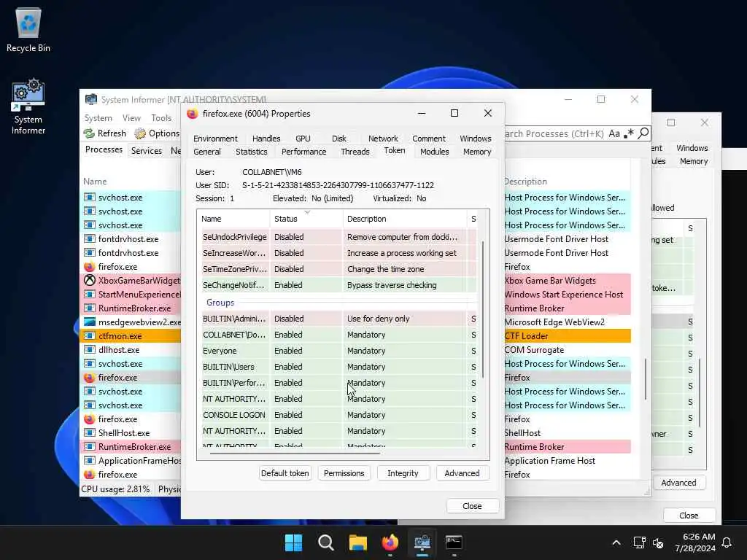Open File Explorer from the taskbar
747x560 pixels.
tap(357, 542)
